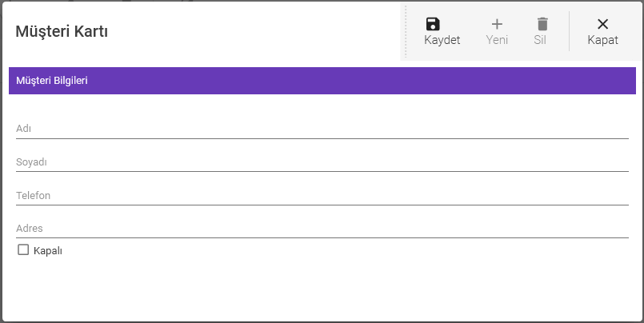Click the blank form area below Kapalı
The image size is (644, 323).
tap(320, 288)
